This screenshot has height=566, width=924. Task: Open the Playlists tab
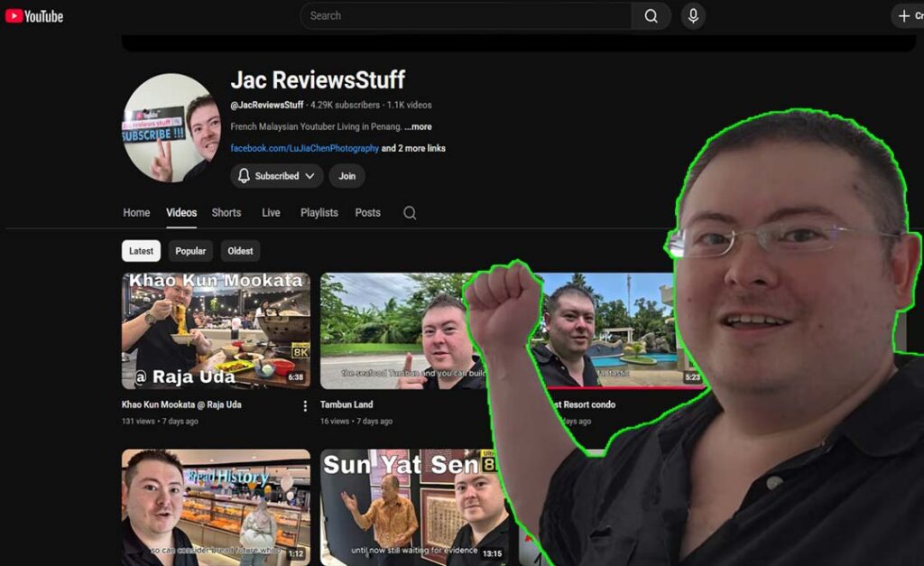tap(319, 213)
